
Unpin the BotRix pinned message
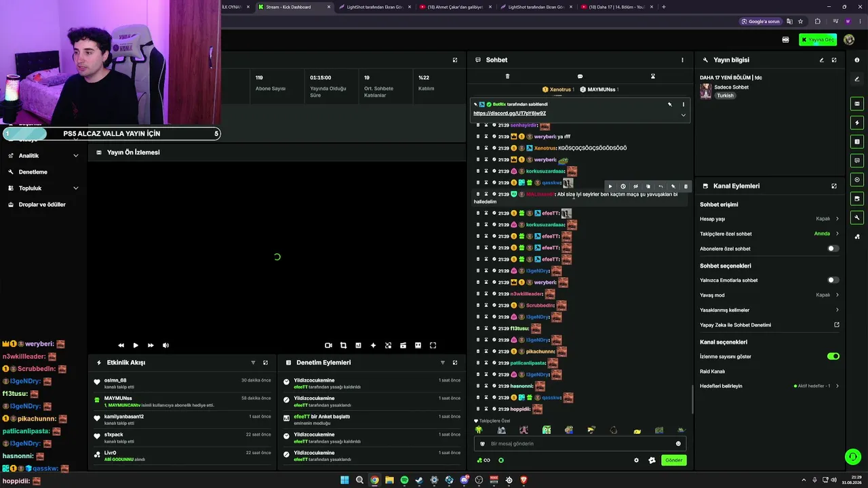[x=670, y=104]
